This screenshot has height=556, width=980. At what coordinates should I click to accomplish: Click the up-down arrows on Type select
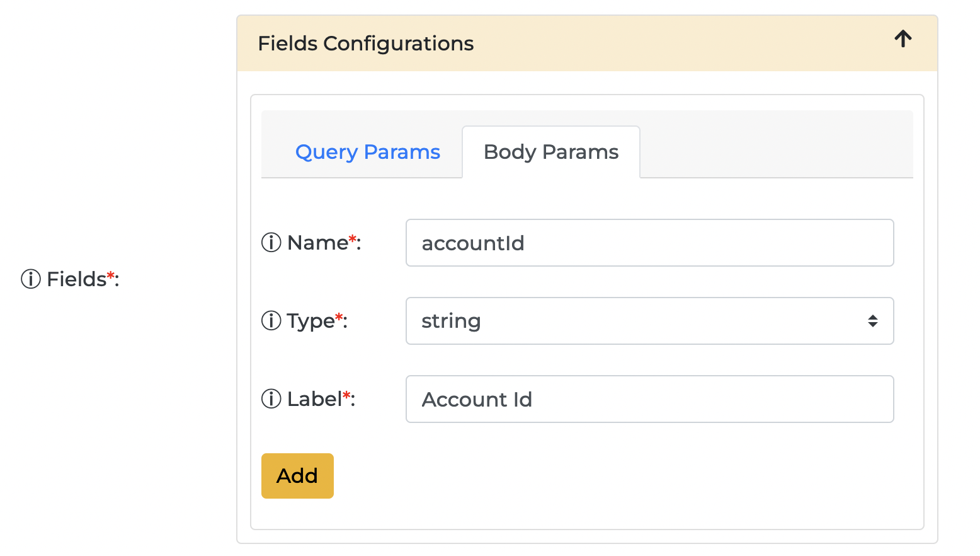click(872, 321)
